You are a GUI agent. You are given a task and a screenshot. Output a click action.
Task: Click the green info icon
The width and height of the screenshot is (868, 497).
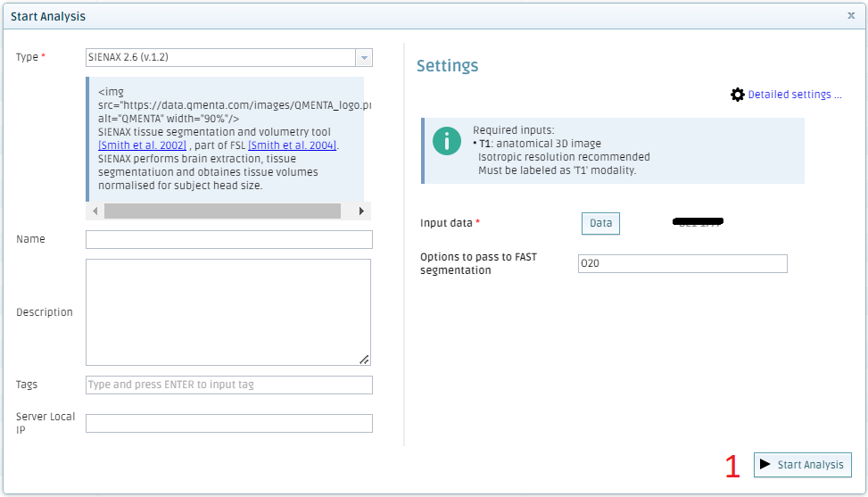point(447,141)
